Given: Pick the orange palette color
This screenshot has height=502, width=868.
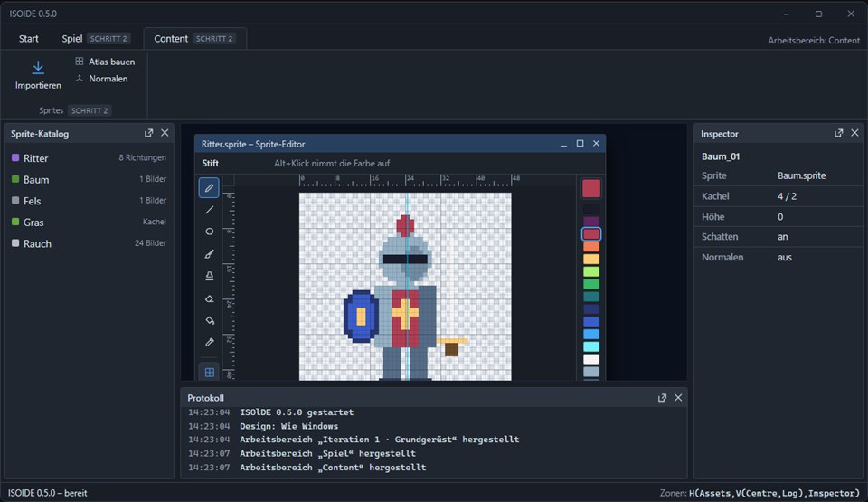Looking at the screenshot, I should [x=591, y=247].
